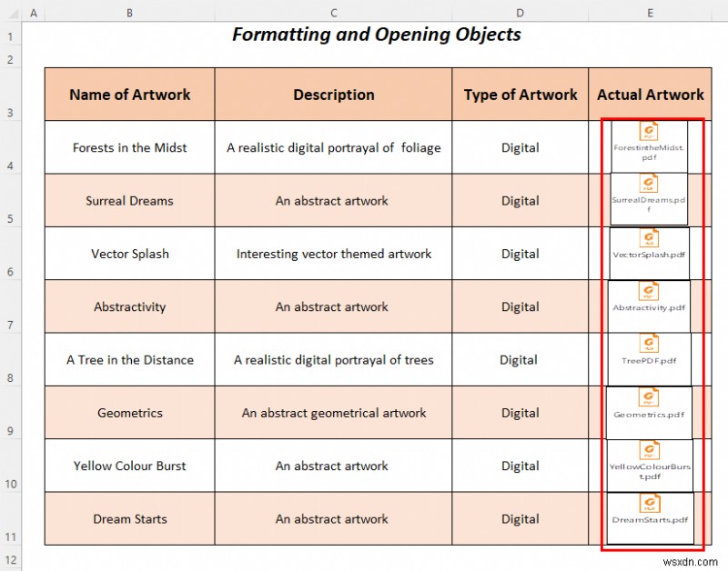Open the DreamStarts.pdf embedded object
This screenshot has height=571, width=728.
(x=650, y=518)
